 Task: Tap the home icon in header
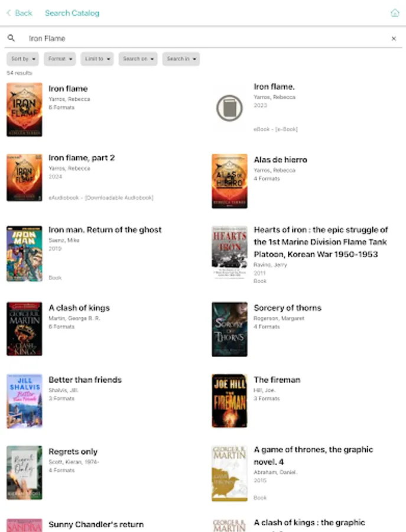395,13
